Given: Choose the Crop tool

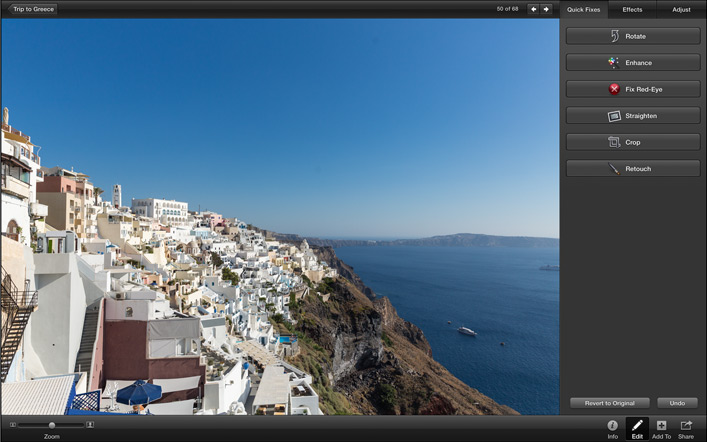Looking at the screenshot, I should (632, 142).
